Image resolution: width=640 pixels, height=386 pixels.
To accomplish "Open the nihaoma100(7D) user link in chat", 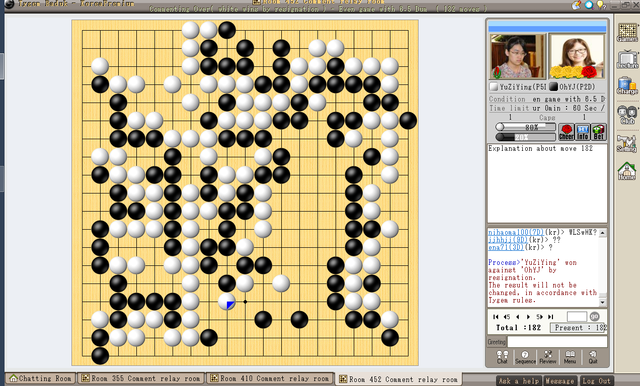I will click(516, 232).
